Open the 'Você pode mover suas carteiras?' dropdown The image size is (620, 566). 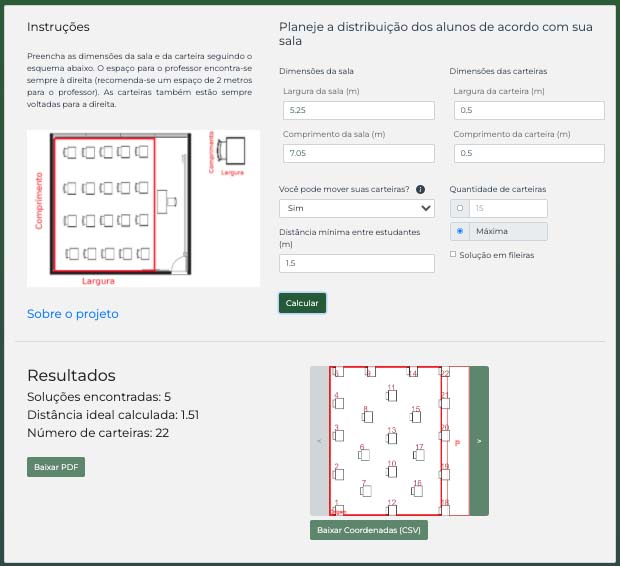click(356, 208)
